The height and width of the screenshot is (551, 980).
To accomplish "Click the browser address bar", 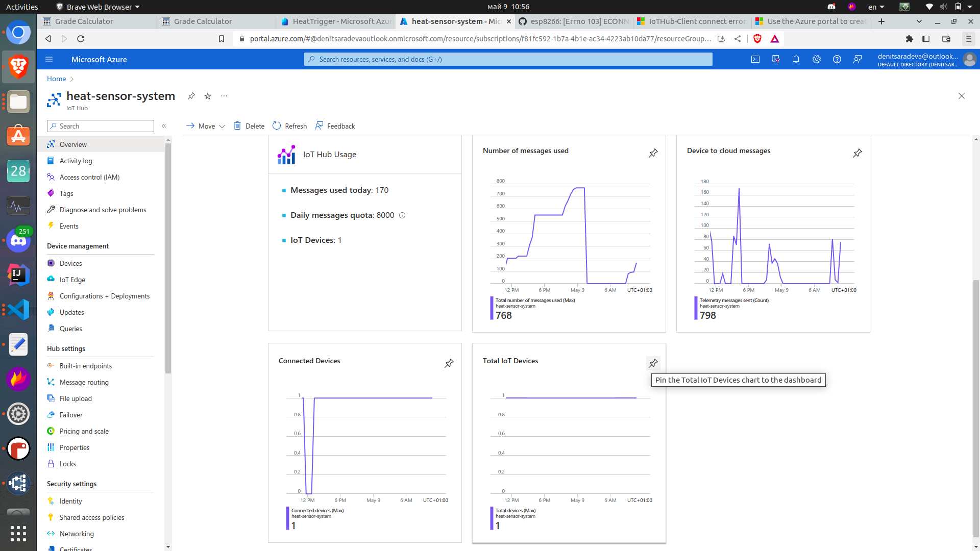I will [x=480, y=39].
